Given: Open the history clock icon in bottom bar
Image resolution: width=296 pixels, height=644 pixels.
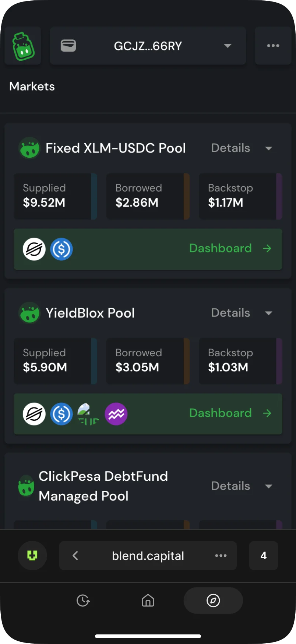Looking at the screenshot, I should (x=83, y=601).
